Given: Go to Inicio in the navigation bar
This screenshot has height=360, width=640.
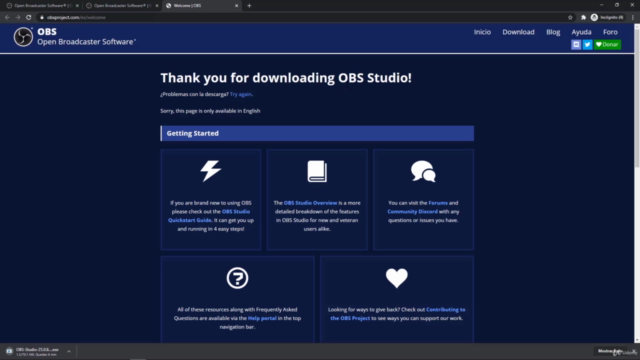Looking at the screenshot, I should pyautogui.click(x=482, y=32).
